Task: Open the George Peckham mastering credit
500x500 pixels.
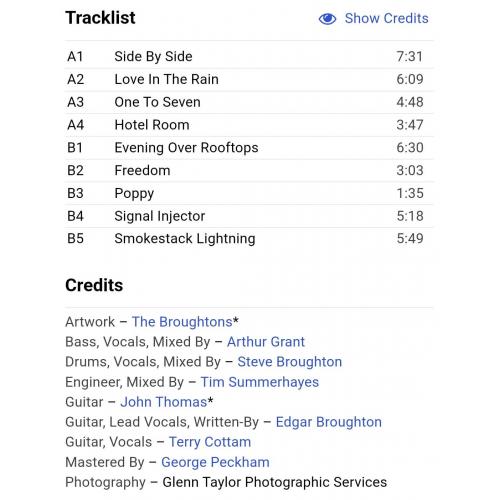Action: tap(215, 462)
